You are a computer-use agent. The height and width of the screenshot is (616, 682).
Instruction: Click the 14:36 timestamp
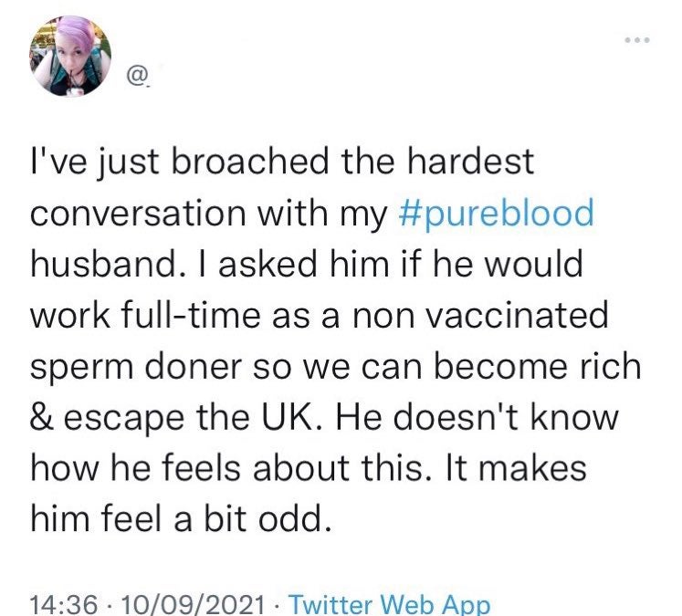(64, 605)
